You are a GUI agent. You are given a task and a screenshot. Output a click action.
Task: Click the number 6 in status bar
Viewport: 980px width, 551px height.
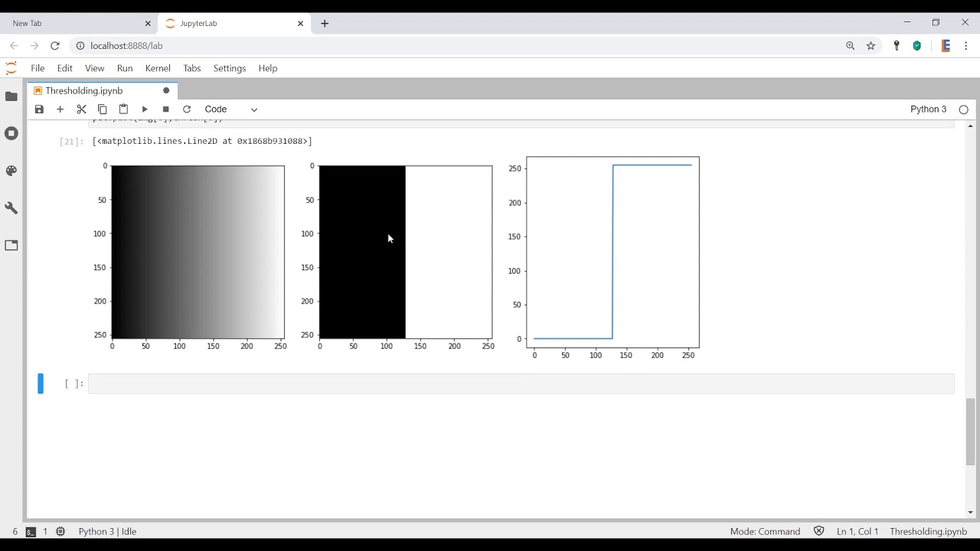coord(15,531)
